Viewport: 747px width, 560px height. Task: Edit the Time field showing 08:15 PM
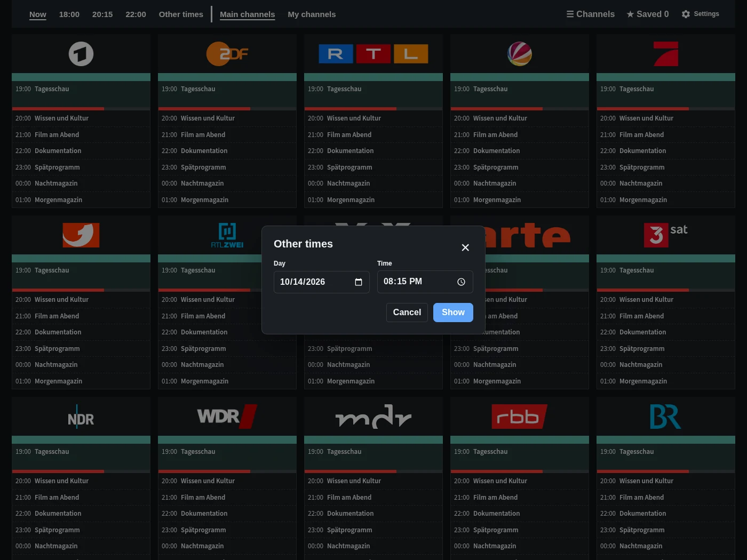tap(425, 282)
